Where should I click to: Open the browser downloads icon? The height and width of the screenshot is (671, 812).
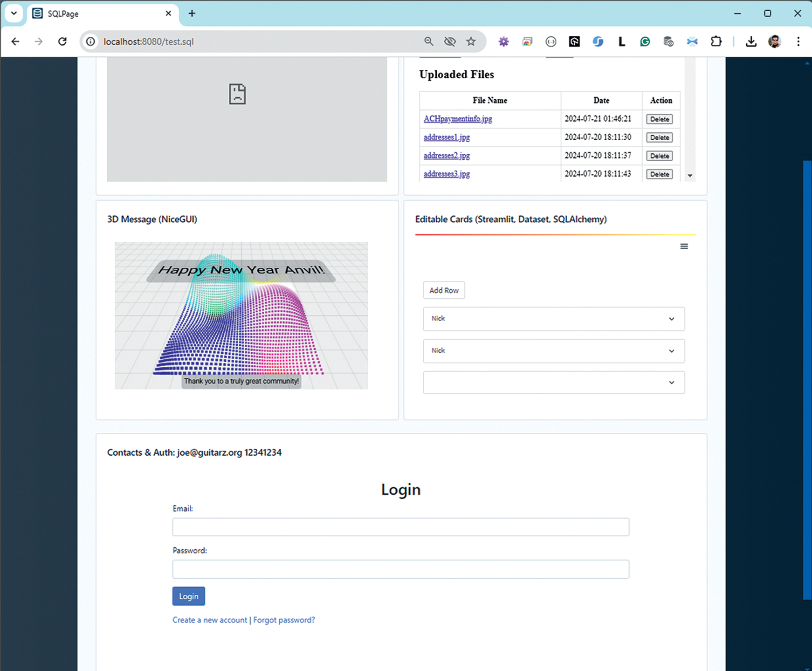tap(750, 41)
